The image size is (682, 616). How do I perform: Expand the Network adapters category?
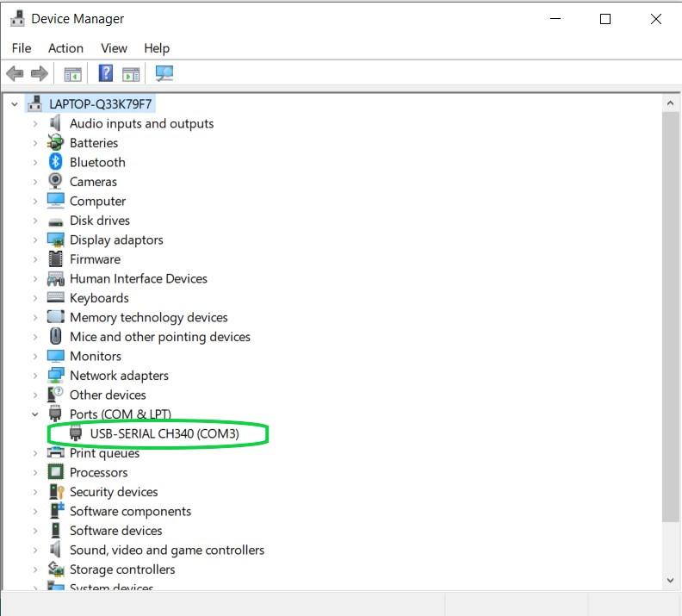pos(35,376)
